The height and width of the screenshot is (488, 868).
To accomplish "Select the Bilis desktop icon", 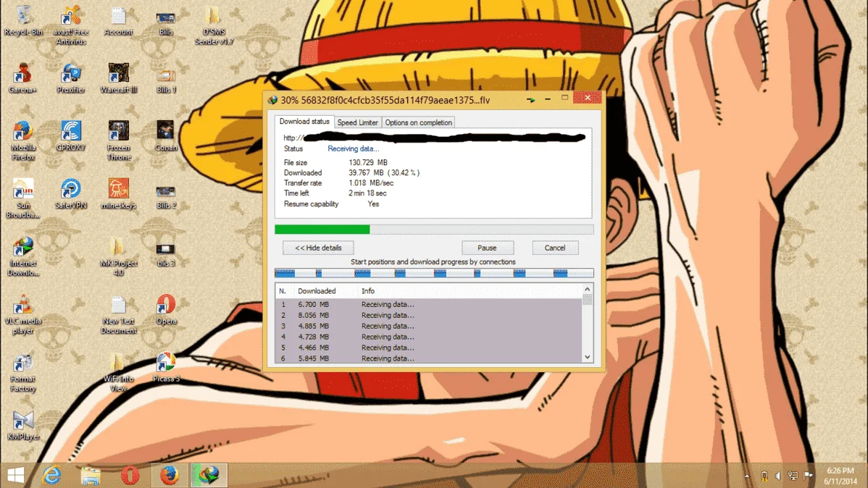I will point(165,22).
